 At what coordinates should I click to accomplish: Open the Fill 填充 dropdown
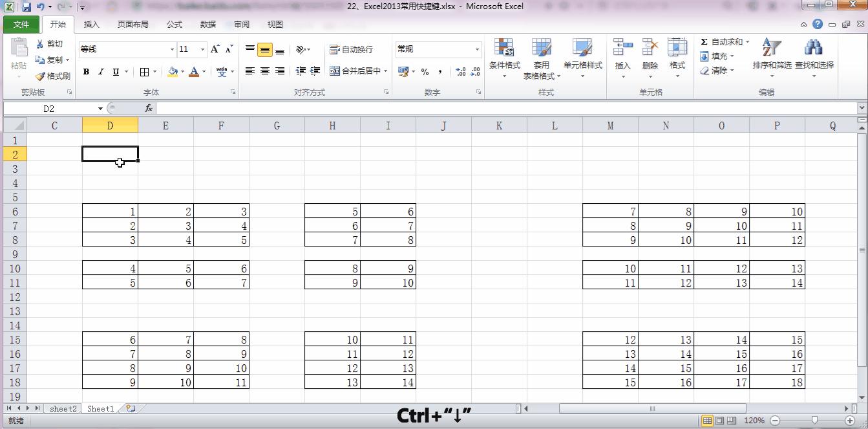tap(717, 56)
